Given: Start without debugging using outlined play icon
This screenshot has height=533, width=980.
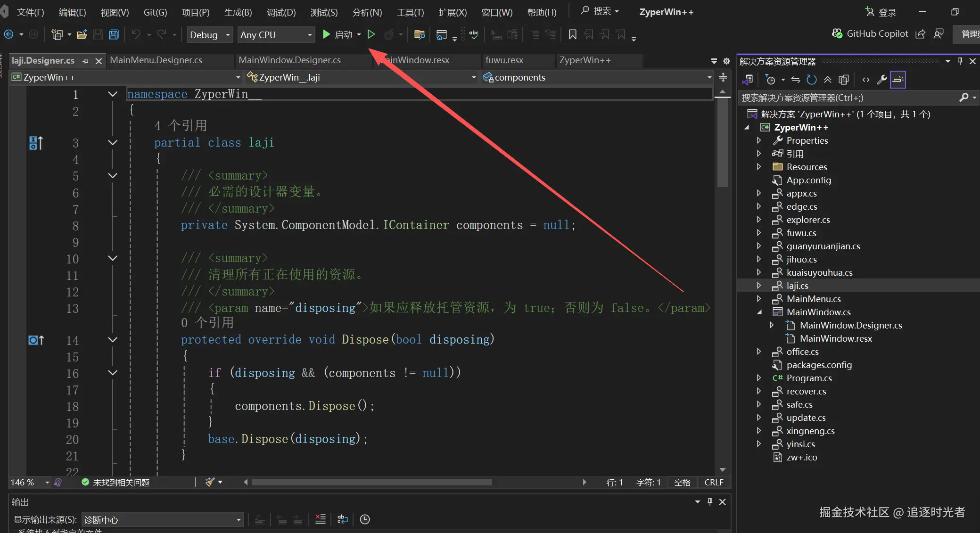Looking at the screenshot, I should tap(371, 34).
